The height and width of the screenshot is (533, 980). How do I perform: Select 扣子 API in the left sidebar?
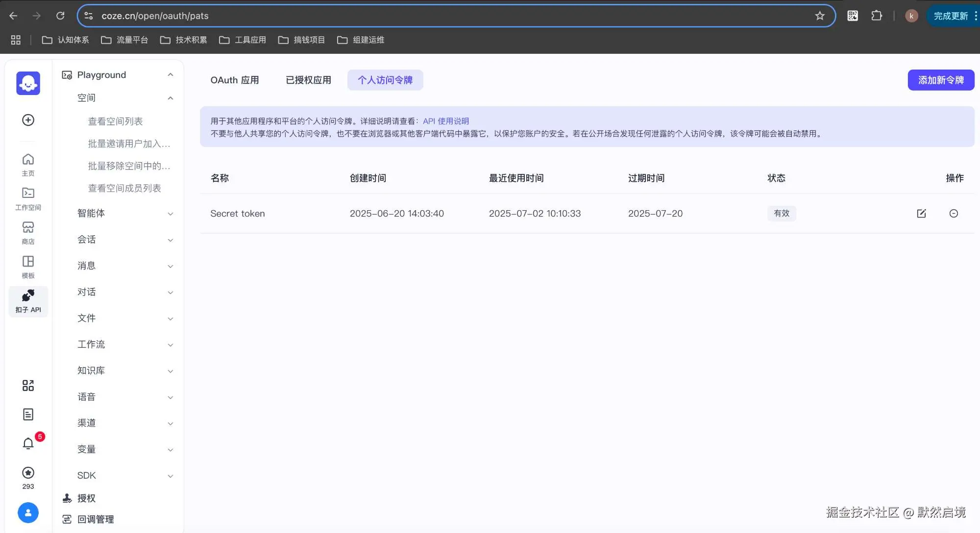coord(28,301)
